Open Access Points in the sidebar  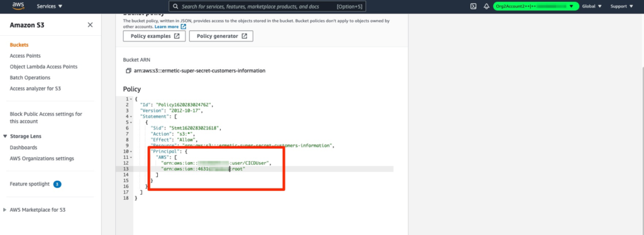(x=25, y=56)
